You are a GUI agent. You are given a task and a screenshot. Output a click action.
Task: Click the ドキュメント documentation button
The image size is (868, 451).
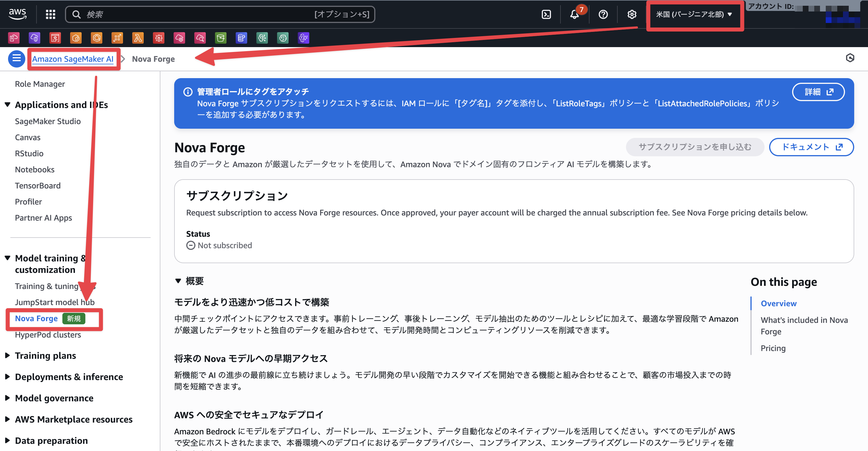pyautogui.click(x=811, y=147)
